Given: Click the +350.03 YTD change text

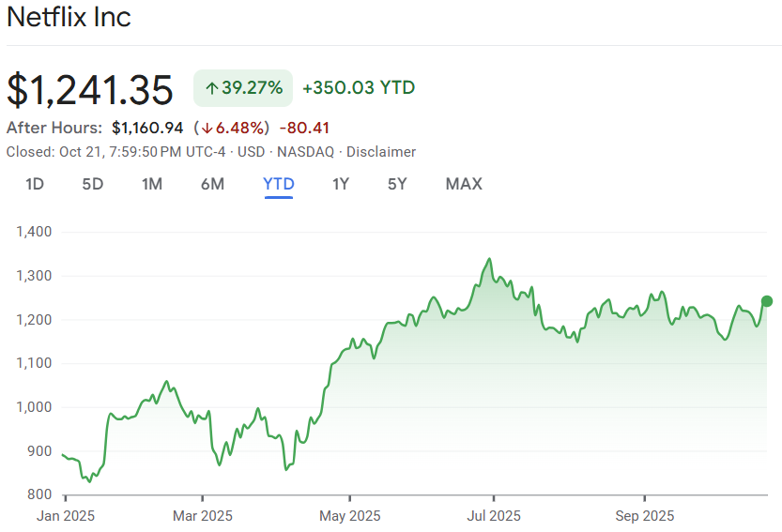Looking at the screenshot, I should (x=359, y=88).
